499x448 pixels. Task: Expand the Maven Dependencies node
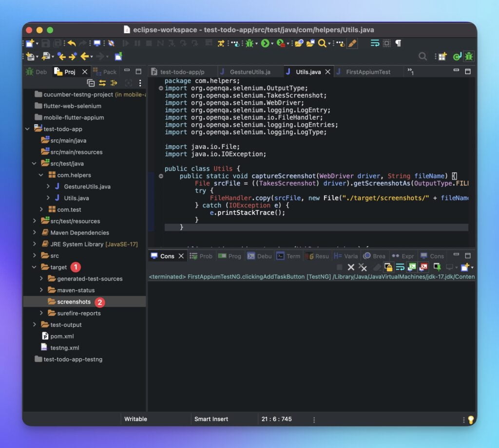[35, 232]
